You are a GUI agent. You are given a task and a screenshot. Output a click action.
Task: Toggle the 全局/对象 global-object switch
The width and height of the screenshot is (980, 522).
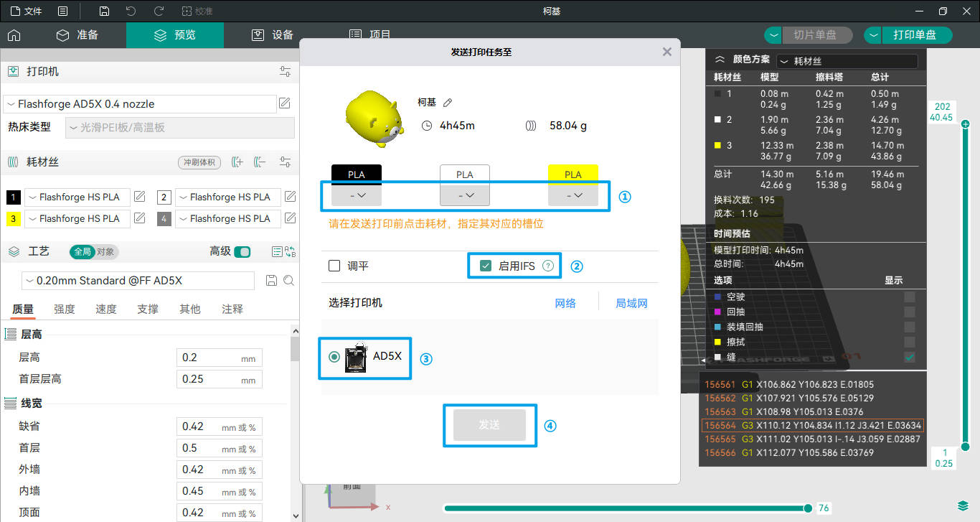[x=94, y=252]
